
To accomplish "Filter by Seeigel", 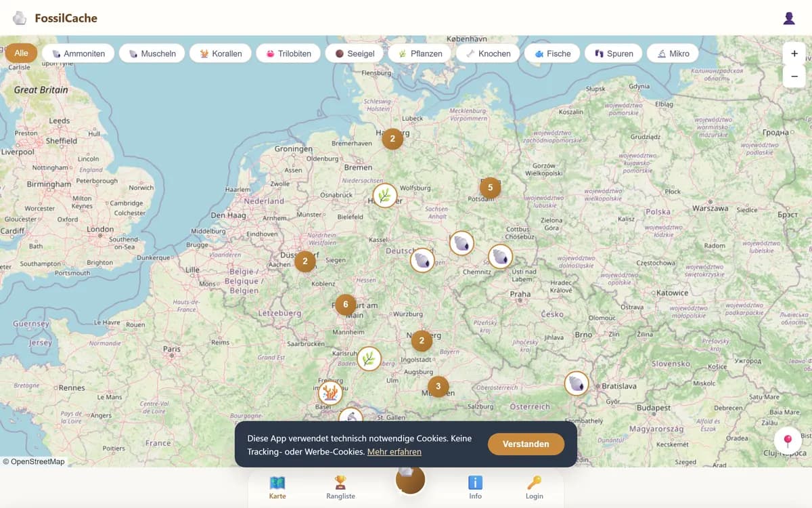I will pyautogui.click(x=355, y=54).
